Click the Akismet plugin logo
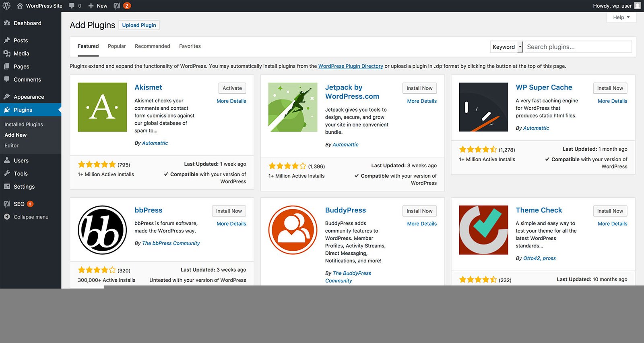644x343 pixels. (x=102, y=107)
